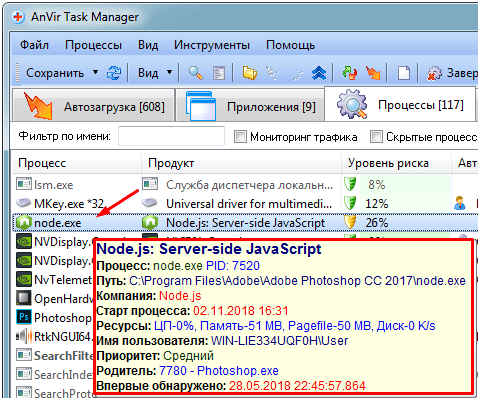
Task: Click the 26% risk level value
Action: [x=377, y=222]
